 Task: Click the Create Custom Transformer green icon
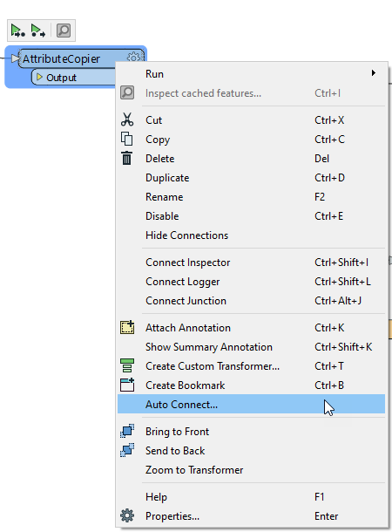127,365
